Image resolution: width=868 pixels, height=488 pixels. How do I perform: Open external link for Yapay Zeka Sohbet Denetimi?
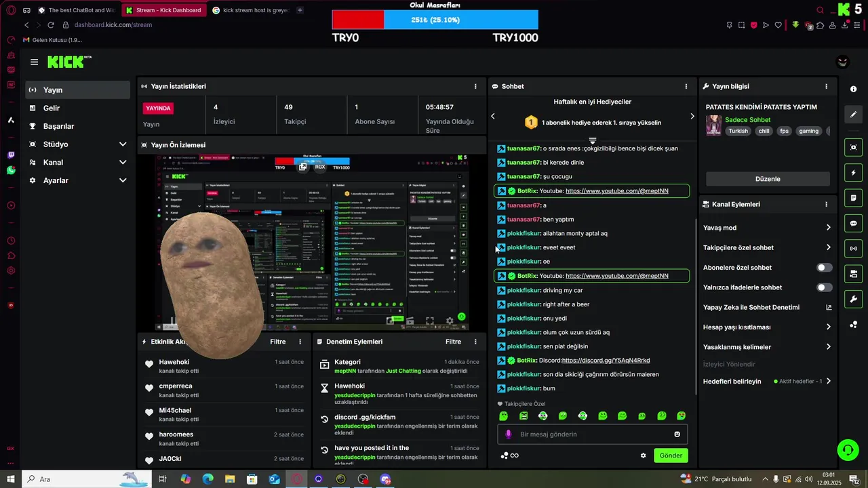pos(828,307)
